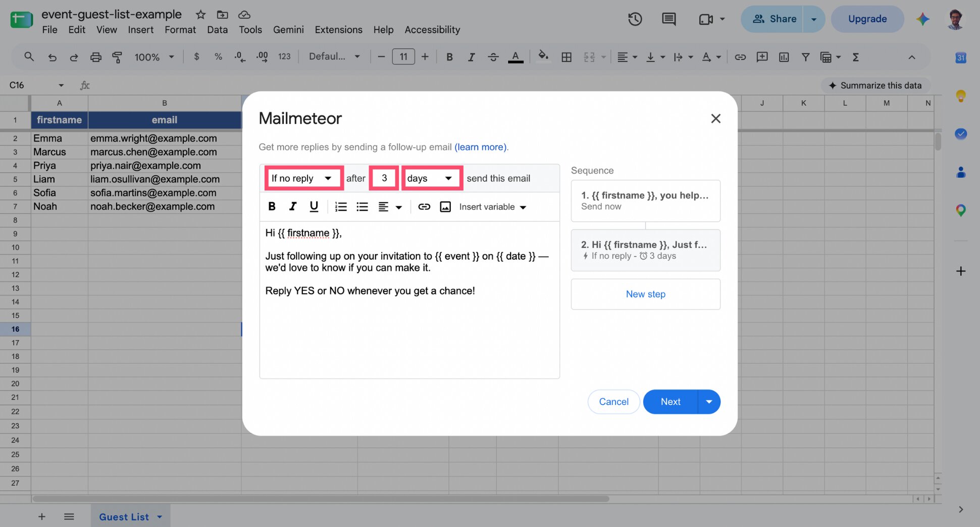Open the Format menu
980x527 pixels.
(180, 30)
